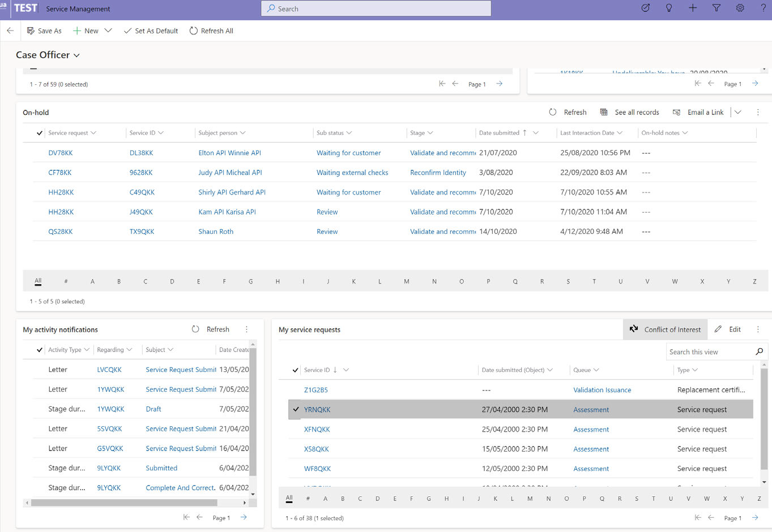This screenshot has height=532, width=772.
Task: Deselect the checked YRNQKK row checkbox
Action: (296, 409)
